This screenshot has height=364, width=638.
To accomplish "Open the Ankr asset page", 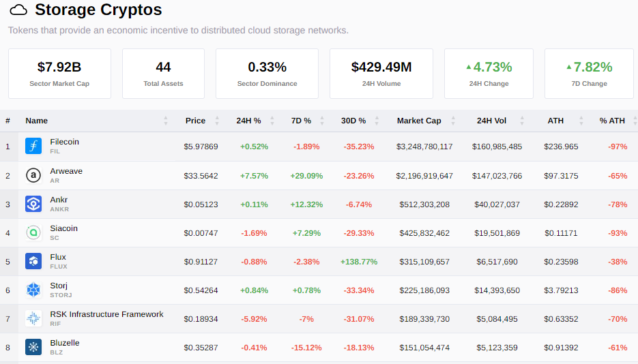I will click(x=59, y=200).
